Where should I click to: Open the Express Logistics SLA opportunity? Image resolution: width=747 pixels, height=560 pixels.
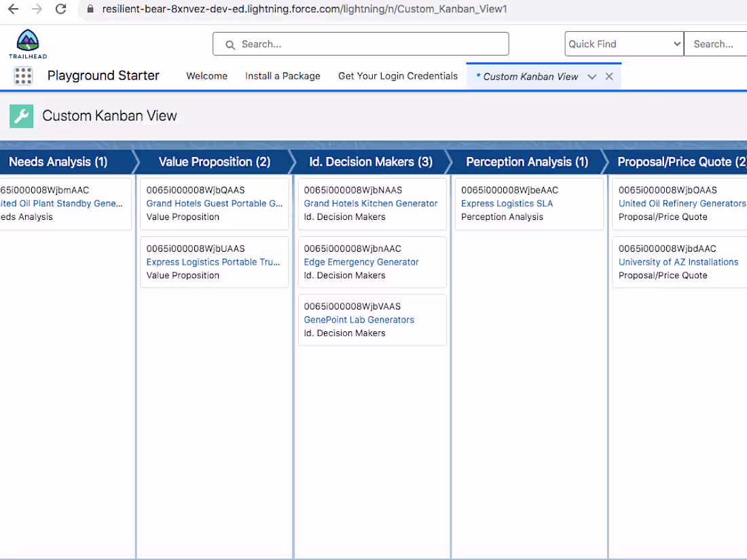click(507, 203)
